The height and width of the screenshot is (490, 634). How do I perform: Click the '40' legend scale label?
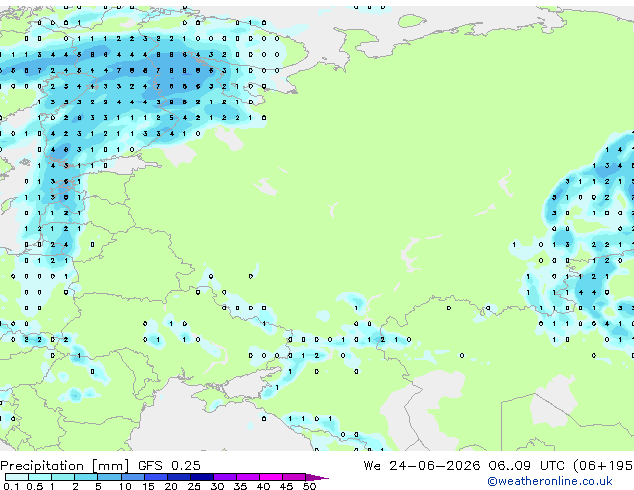(263, 486)
